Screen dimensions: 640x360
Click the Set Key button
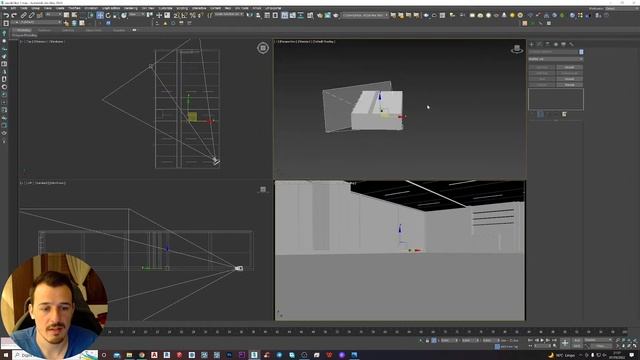(x=577, y=346)
